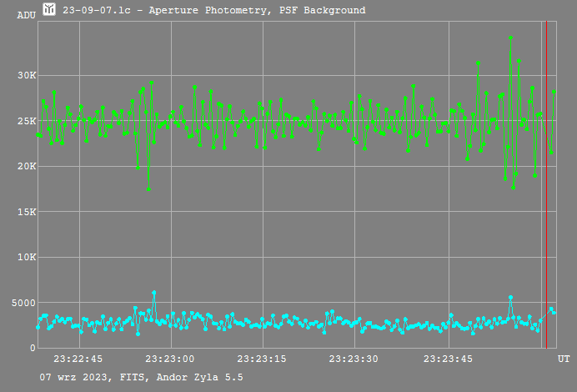Click the 23:23:00 time label
Screen dimensions: 577x392
[x=169, y=359]
